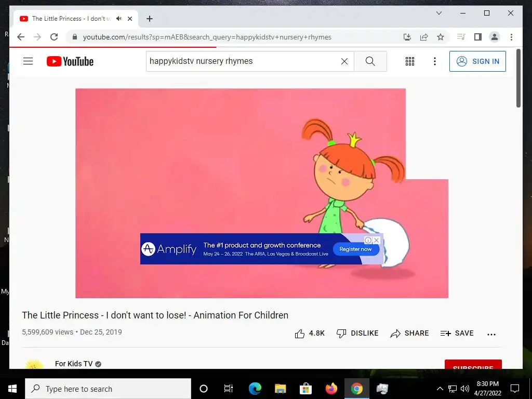Mute tab via speaker icon

pyautogui.click(x=118, y=19)
